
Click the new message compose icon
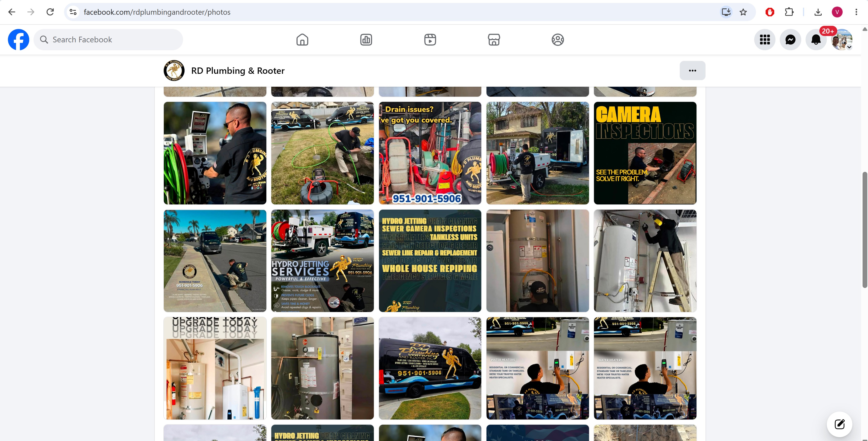click(839, 424)
